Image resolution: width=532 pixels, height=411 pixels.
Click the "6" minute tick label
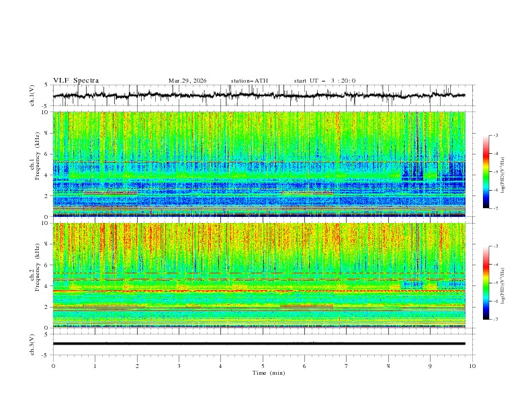[304, 366]
